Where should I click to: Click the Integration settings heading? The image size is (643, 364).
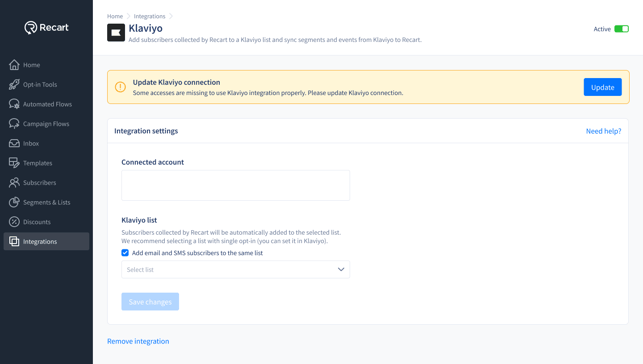pyautogui.click(x=146, y=131)
